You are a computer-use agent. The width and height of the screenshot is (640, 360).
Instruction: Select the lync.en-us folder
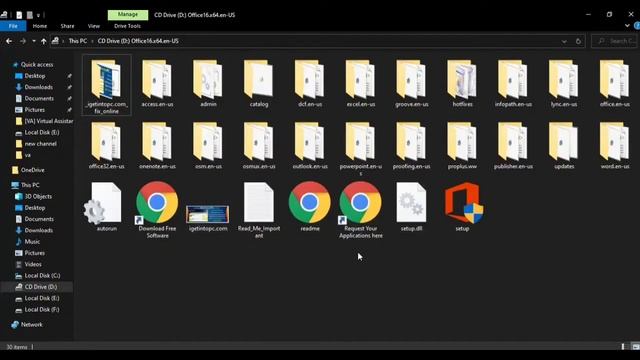coord(564,84)
